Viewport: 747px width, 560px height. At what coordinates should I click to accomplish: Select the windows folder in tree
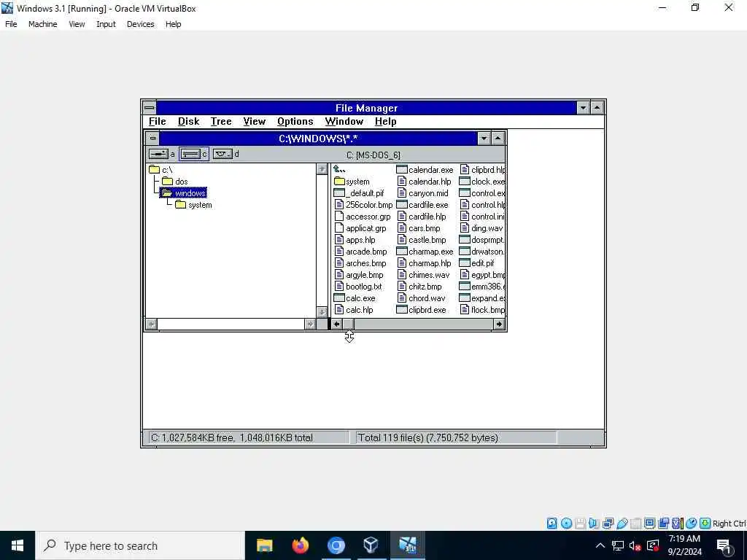tap(184, 192)
